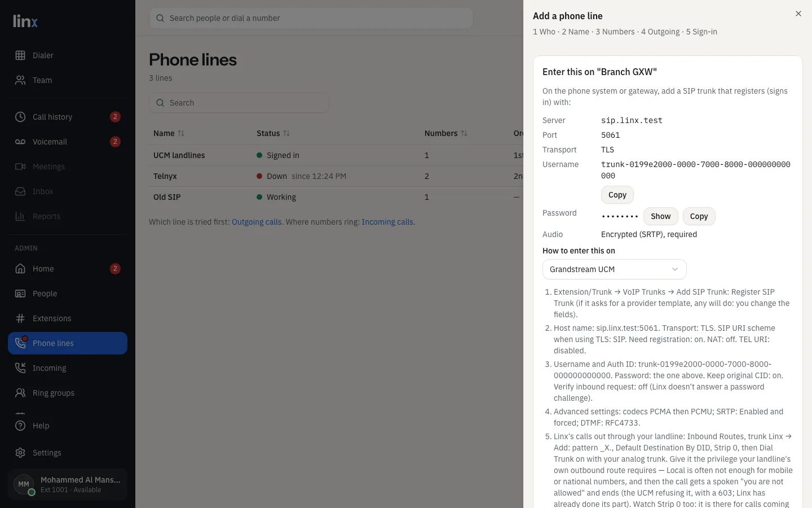The image size is (812, 508).
Task: Focus the people or number search field
Action: pyautogui.click(x=311, y=18)
